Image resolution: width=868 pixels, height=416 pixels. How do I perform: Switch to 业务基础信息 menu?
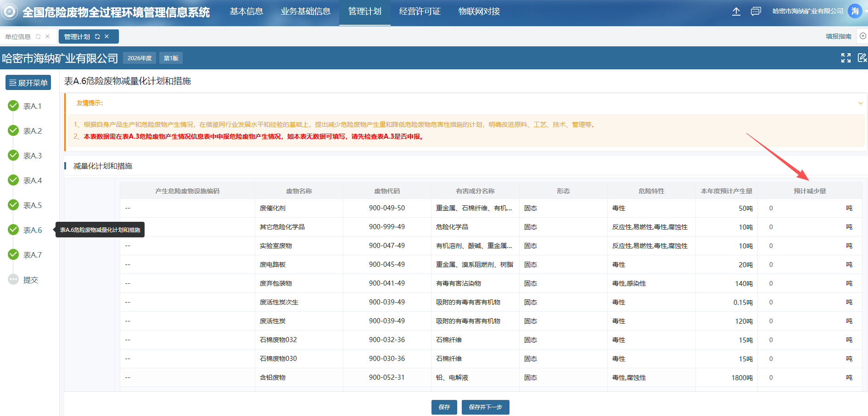(306, 11)
